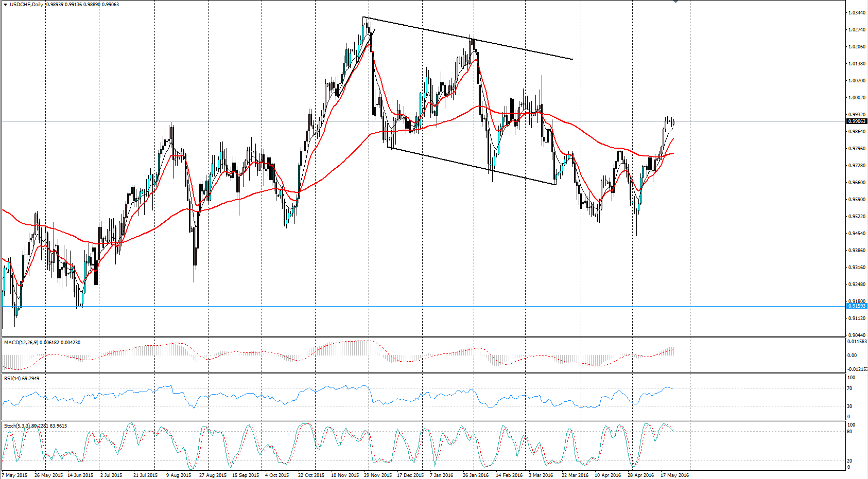Click the 0.93860 price scale label
Viewport: 868px width, 479px height.
[x=857, y=251]
